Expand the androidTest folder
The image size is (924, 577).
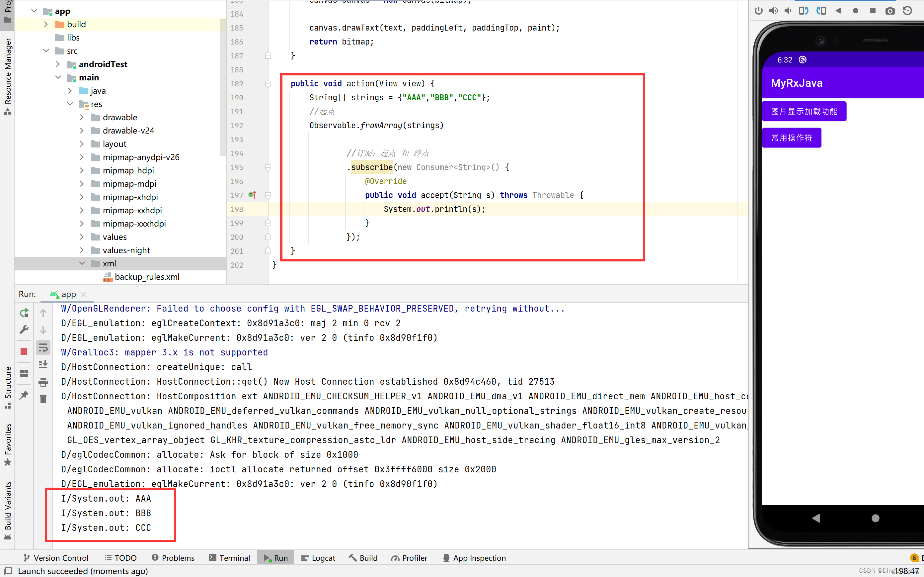pyautogui.click(x=57, y=64)
